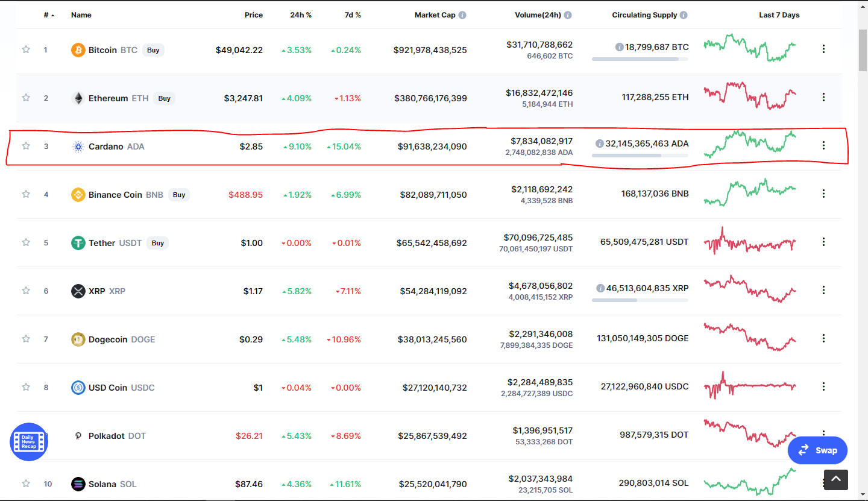The image size is (868, 501).
Task: Toggle the Dogecoin watchlist star
Action: point(26,339)
